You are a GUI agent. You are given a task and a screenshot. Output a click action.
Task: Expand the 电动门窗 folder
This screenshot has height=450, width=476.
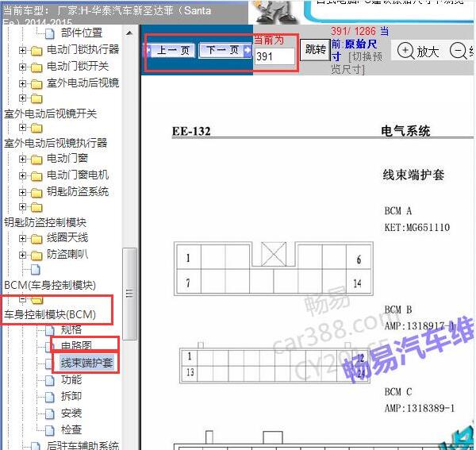pyautogui.click(x=22, y=159)
